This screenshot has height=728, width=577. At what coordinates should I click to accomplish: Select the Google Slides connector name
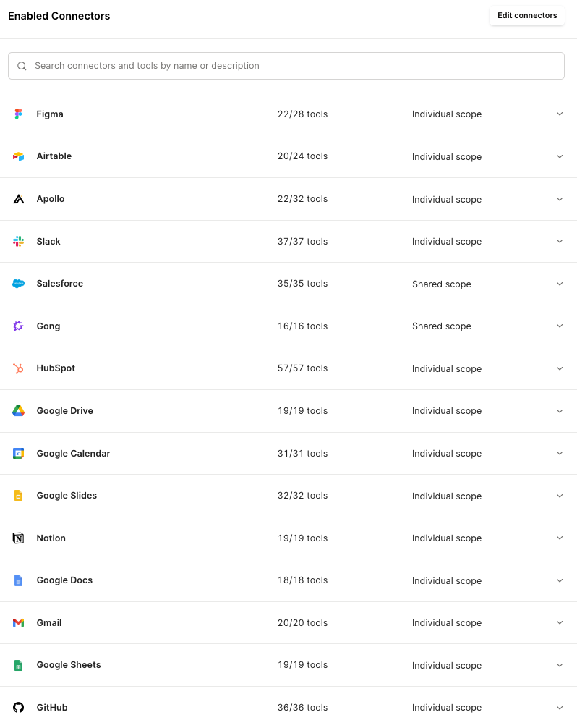click(67, 496)
